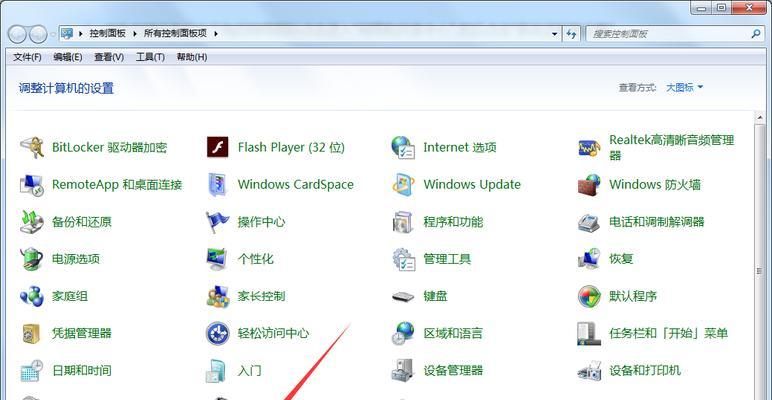Viewport: 772px width, 400px height.
Task: Click the Back navigation button
Action: click(17, 34)
